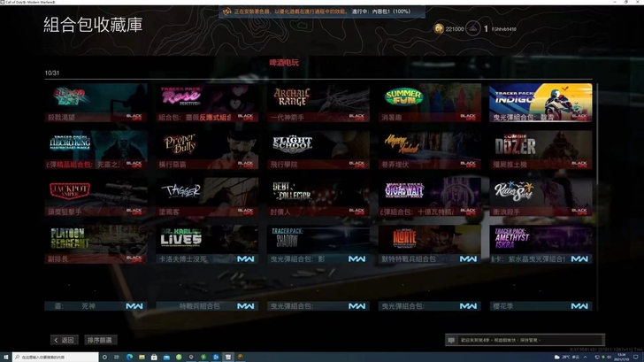Screen dimensions: 644x362
Task: Open Cortana circle on taskbar
Action: (104, 357)
